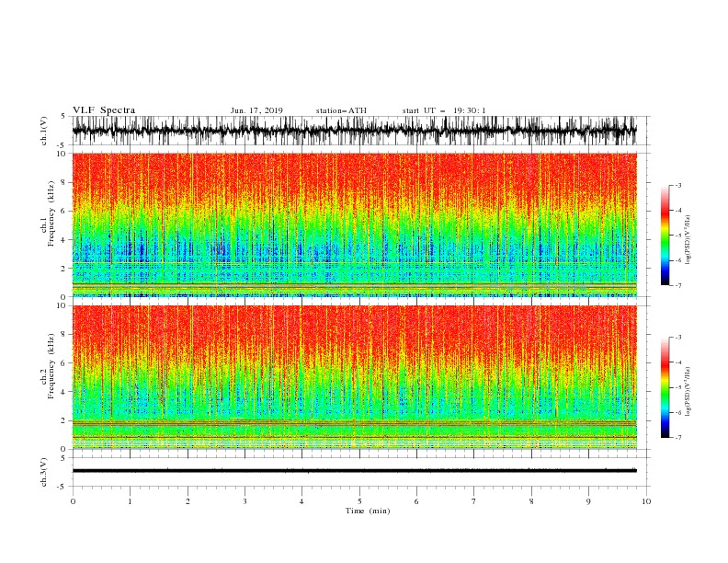Click the ch.3 voltage waveform trace
This screenshot has width=728, height=563.
point(354,471)
